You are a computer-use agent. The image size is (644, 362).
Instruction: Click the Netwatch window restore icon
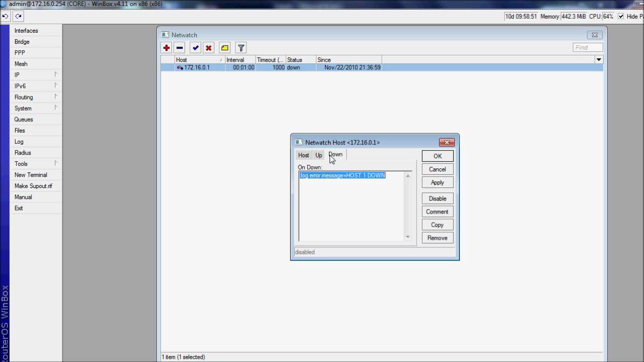tap(595, 35)
